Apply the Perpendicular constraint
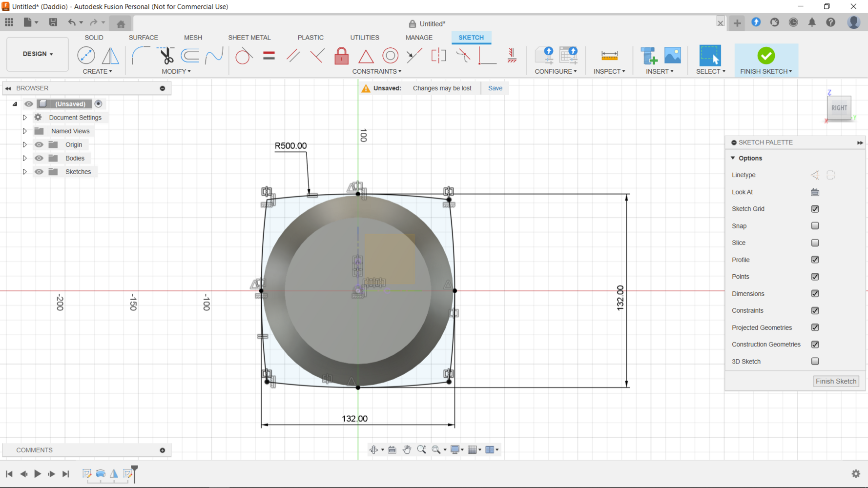The width and height of the screenshot is (868, 488). (317, 56)
